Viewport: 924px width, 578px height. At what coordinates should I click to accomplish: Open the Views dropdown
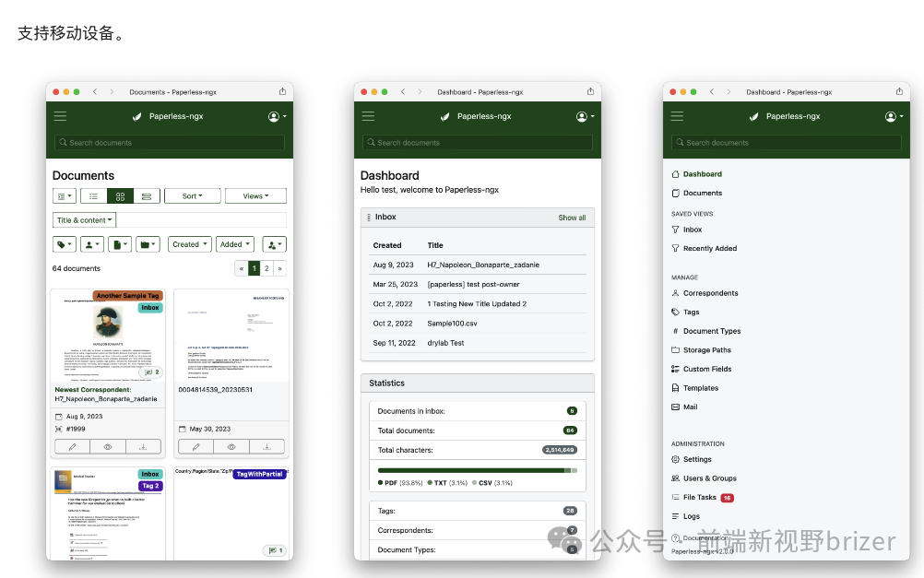tap(255, 196)
